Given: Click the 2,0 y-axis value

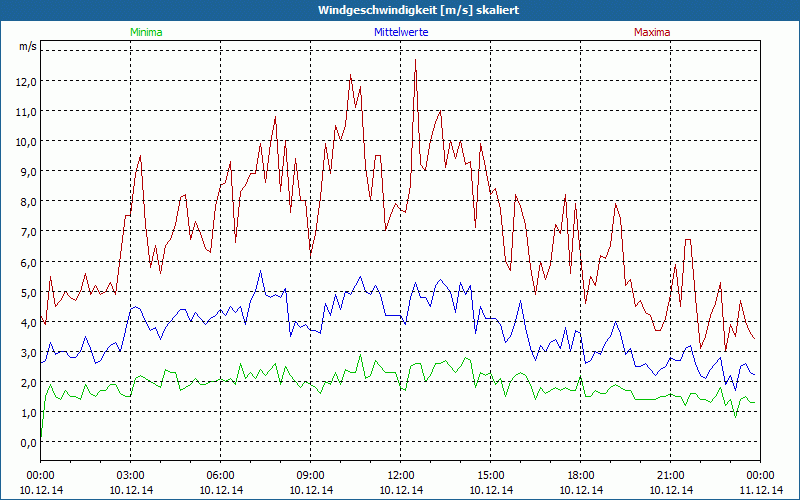Looking at the screenshot, I should tap(28, 382).
